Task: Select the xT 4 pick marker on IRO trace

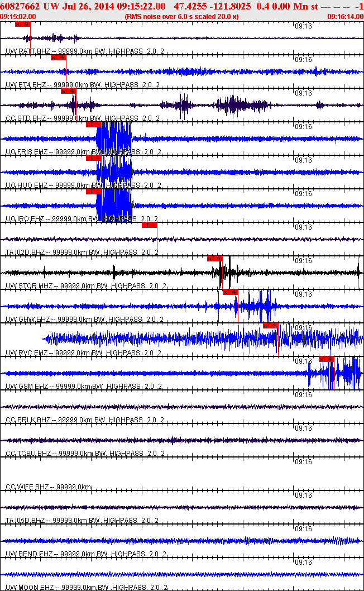Action: (x=93, y=192)
